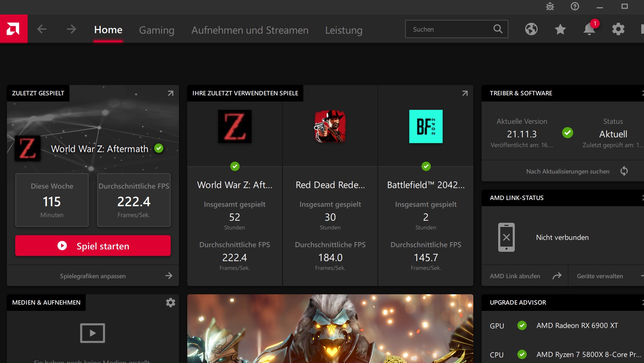Click AMD Ryzen 7 5800X entry
The width and height of the screenshot is (644, 363).
[589, 354]
